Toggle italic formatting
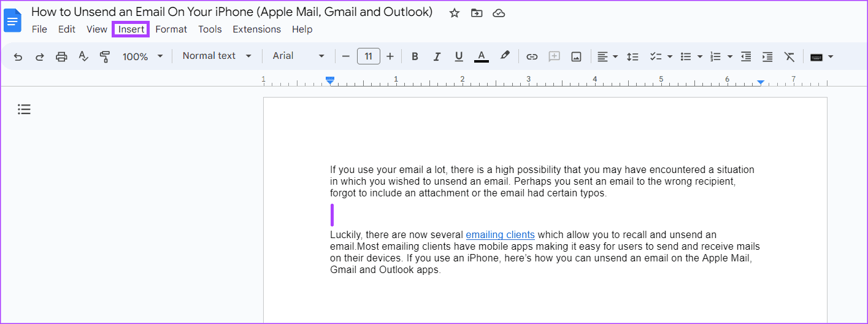The image size is (868, 324). (x=437, y=56)
